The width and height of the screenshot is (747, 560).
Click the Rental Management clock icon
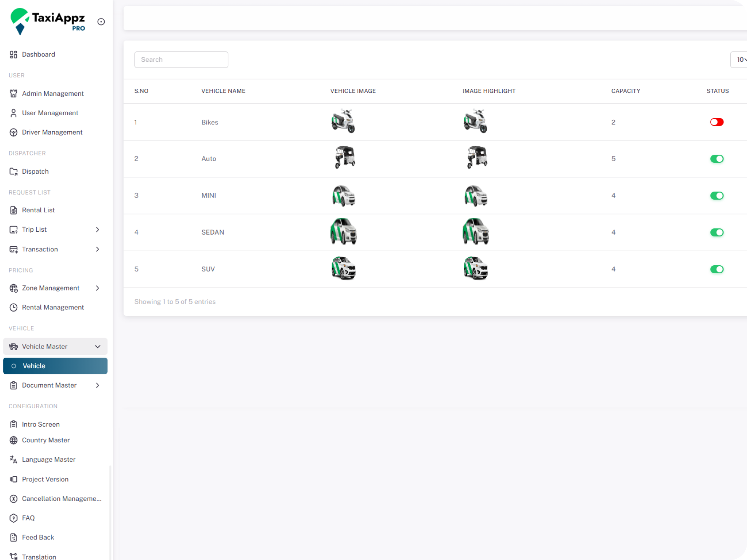tap(13, 307)
